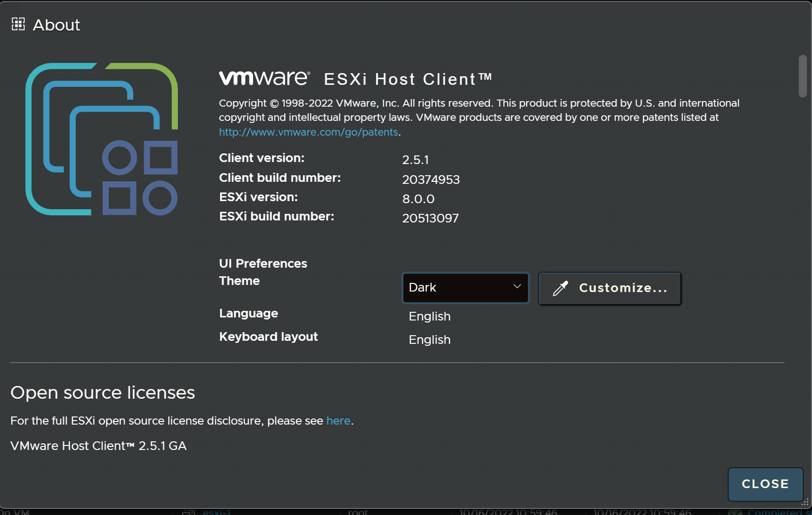
Task: Click the 'Client build number:' label
Action: click(280, 178)
